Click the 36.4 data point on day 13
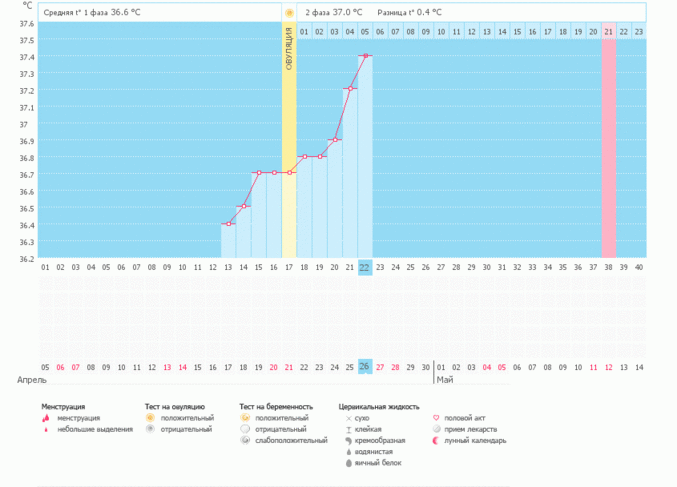The width and height of the screenshot is (677, 487). pos(229,224)
